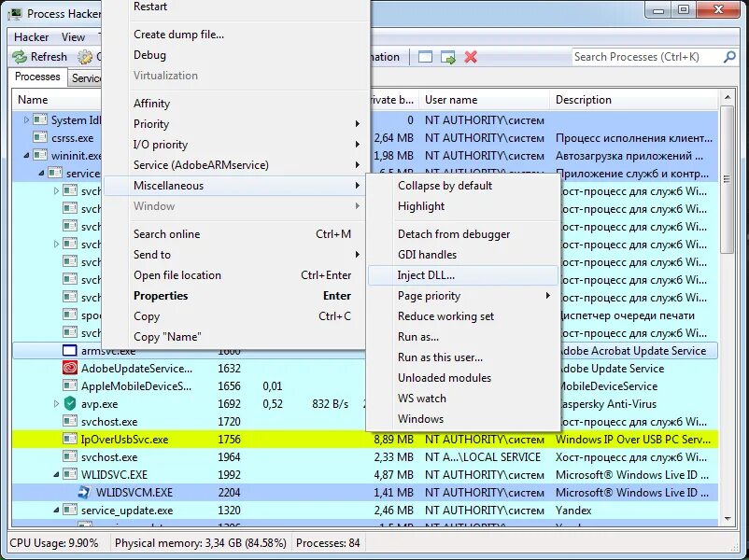Viewport: 749px width, 560px height.
Task: Click the Process Hacker title bar icon
Action: [x=15, y=13]
